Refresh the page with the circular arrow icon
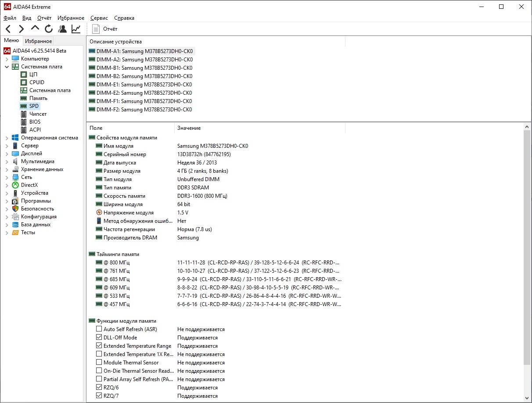 [49, 29]
